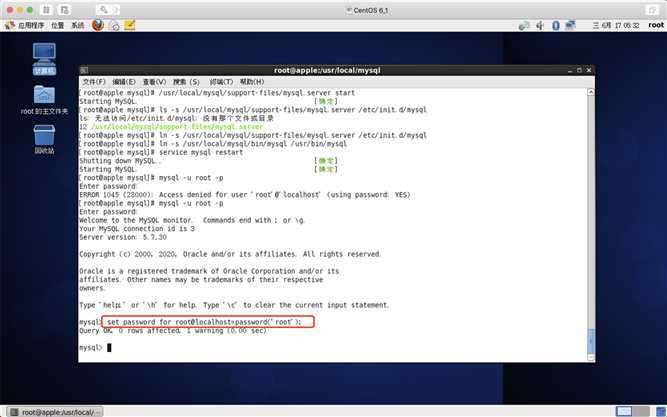The width and height of the screenshot is (667, 417).
Task: Open the 位置 (Places) menu
Action: pyautogui.click(x=57, y=26)
